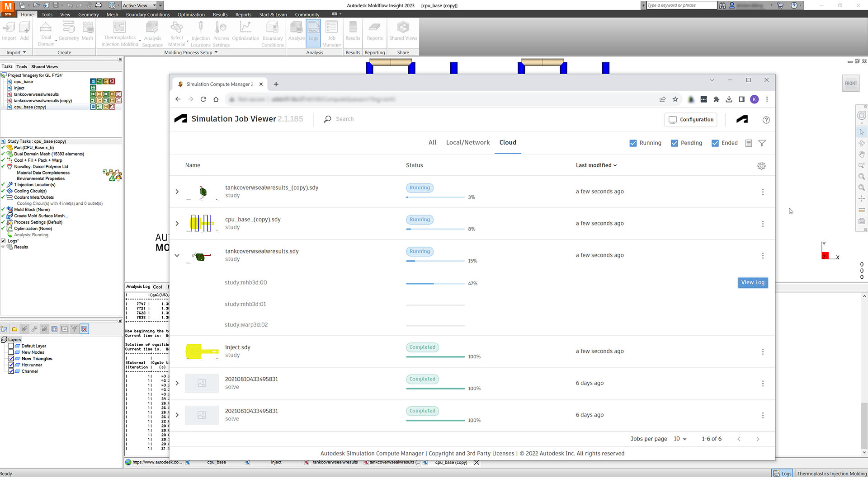Open the help question mark icon
This screenshot has width=868, height=478.
[766, 120]
